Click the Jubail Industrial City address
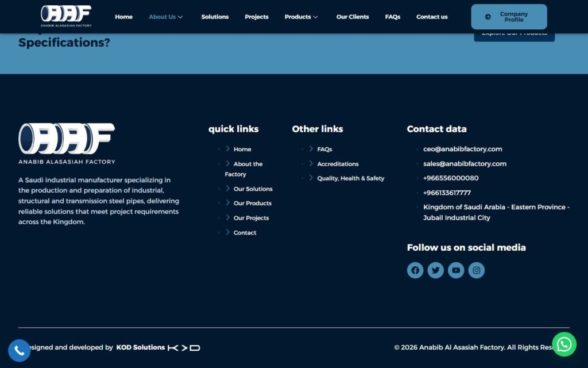Screen dimensions: 588x368 (x=496, y=212)
